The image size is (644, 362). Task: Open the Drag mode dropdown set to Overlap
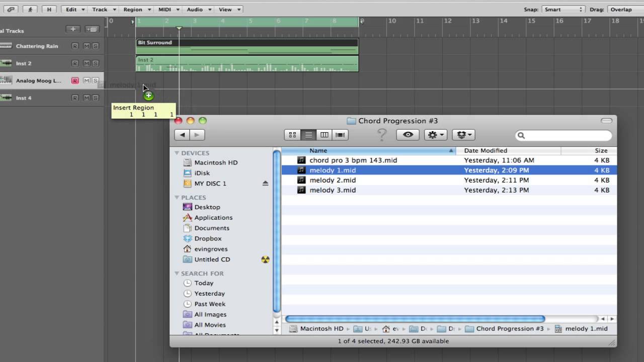tap(625, 9)
